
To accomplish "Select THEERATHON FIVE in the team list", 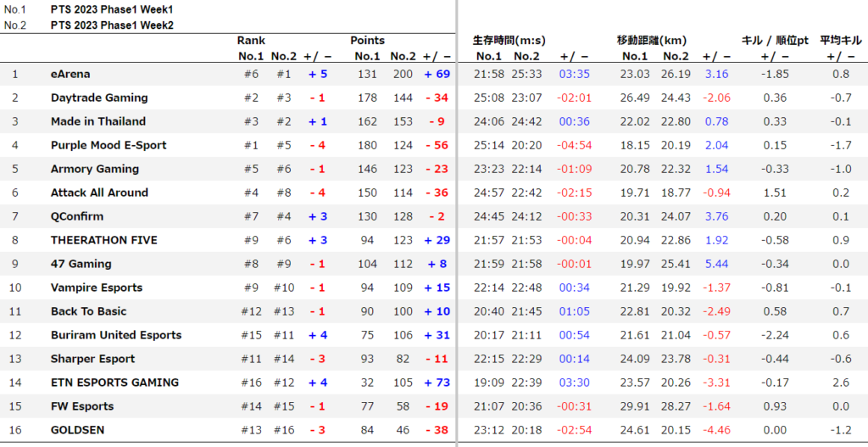I will click(x=103, y=240).
